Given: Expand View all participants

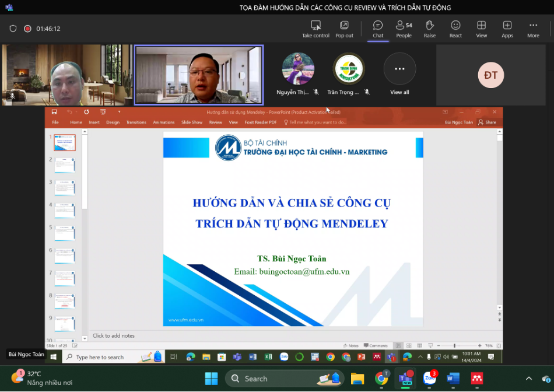Looking at the screenshot, I should coord(399,75).
